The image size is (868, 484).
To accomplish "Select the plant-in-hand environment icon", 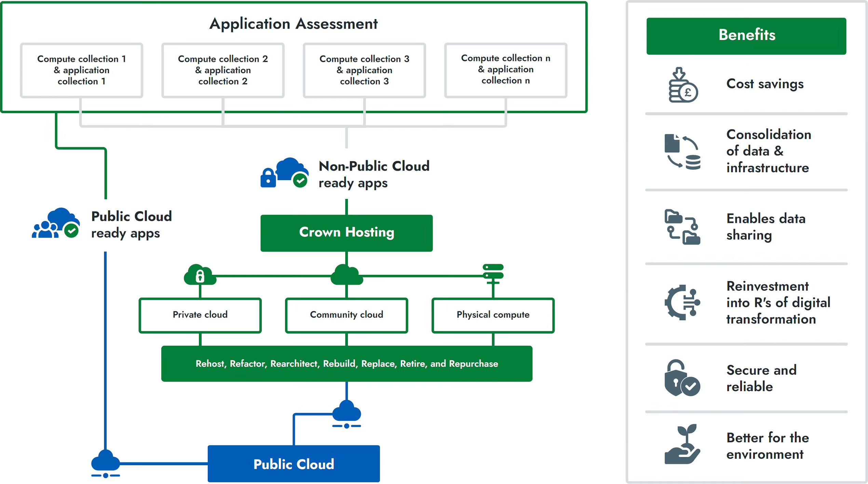I will click(682, 444).
